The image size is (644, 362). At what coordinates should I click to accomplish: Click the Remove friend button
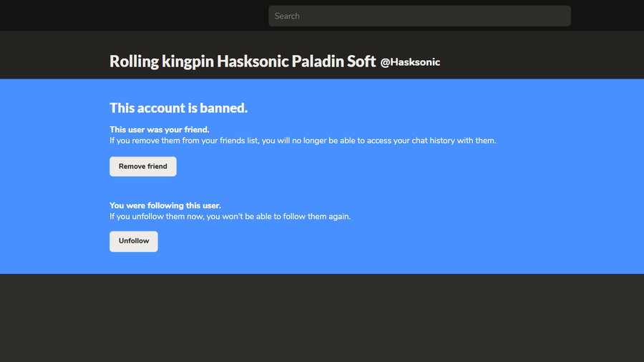[143, 166]
